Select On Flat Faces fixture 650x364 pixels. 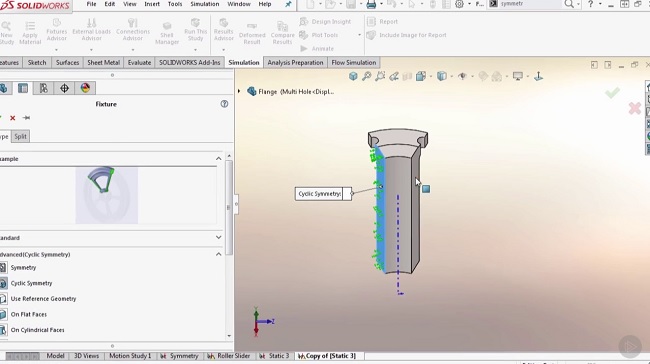[x=28, y=315]
